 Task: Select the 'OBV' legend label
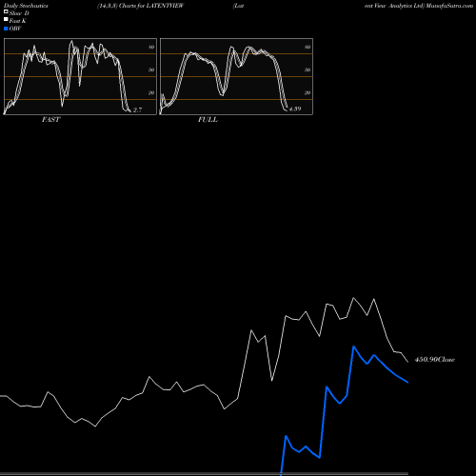(x=15, y=29)
